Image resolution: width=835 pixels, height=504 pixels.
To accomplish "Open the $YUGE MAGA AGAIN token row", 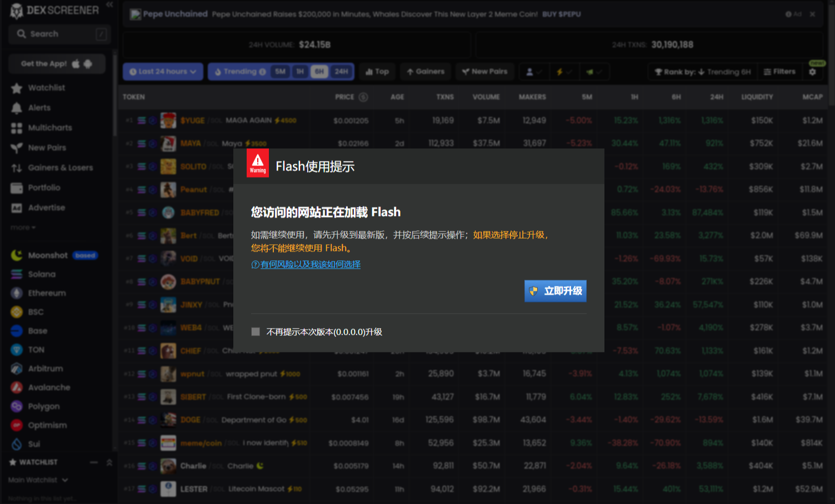I will point(472,120).
